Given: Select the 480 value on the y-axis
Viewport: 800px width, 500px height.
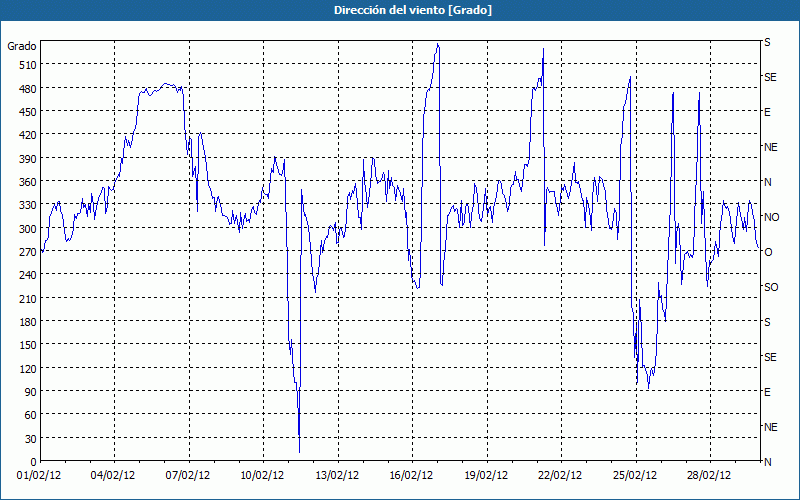Looking at the screenshot, I should tap(27, 88).
